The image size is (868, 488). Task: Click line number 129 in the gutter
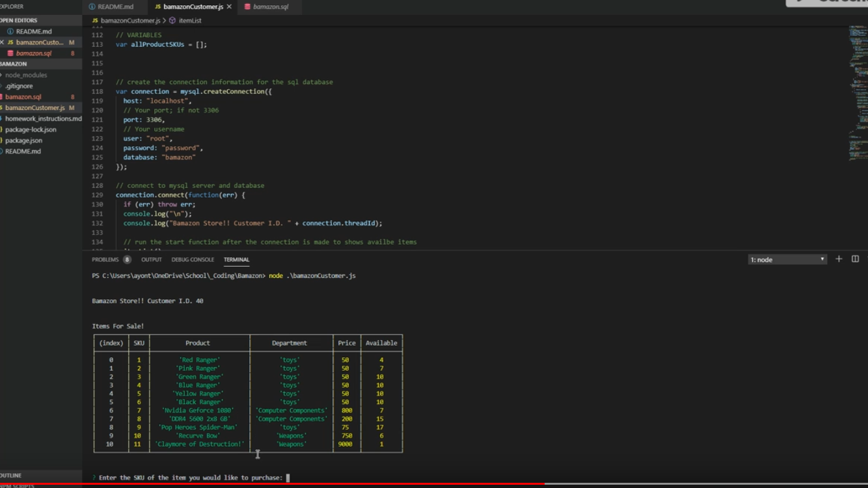coord(98,195)
